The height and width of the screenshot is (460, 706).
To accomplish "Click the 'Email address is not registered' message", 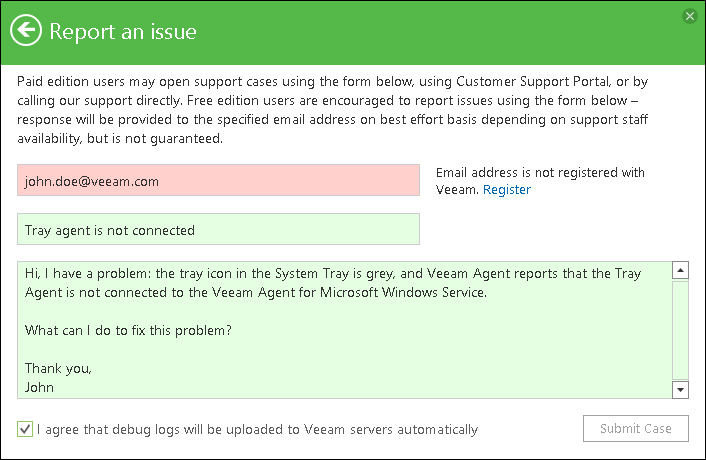I will [x=540, y=173].
